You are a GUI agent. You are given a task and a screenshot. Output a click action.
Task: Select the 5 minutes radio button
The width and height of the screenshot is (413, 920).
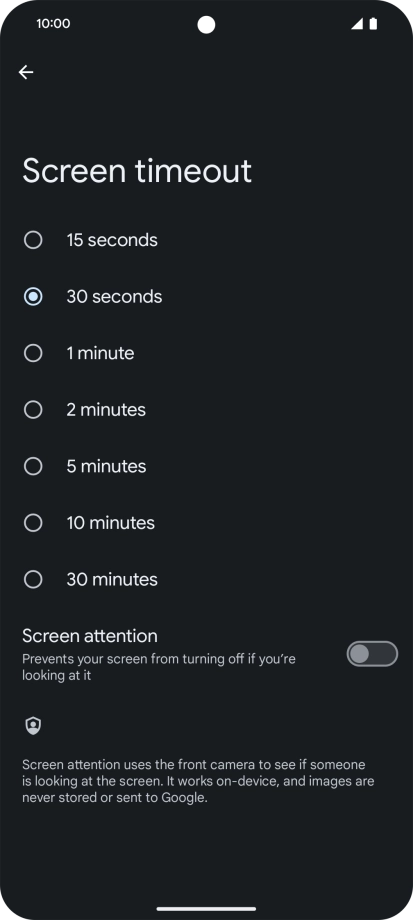point(33,466)
